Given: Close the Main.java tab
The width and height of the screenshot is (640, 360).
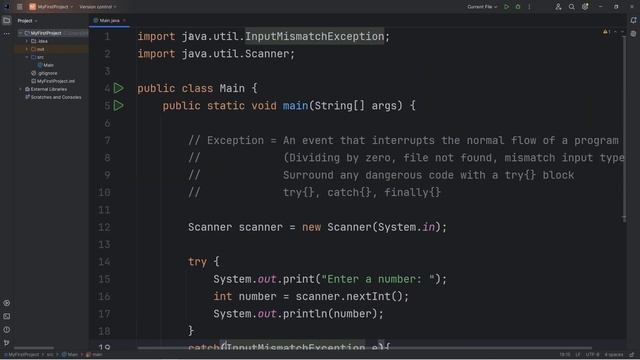Looking at the screenshot, I should (124, 20).
